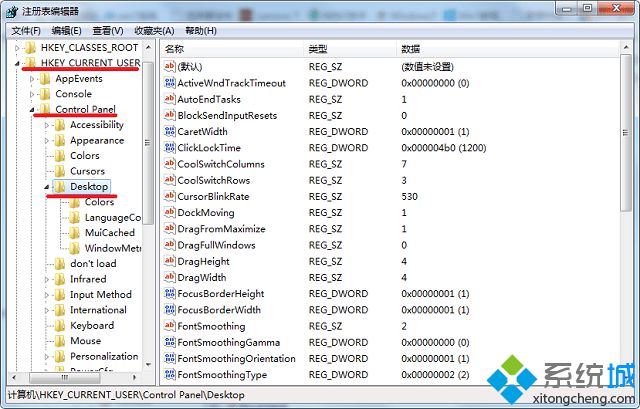Expand the International key

coord(47,310)
